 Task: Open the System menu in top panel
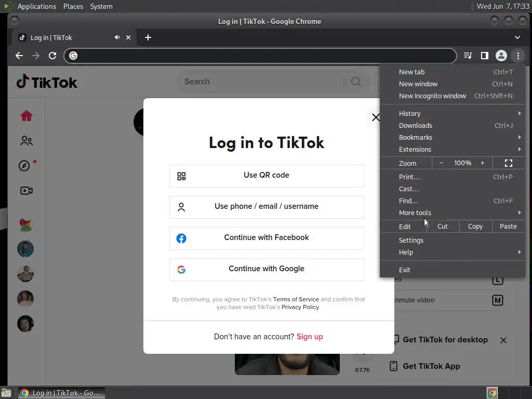coord(101,6)
